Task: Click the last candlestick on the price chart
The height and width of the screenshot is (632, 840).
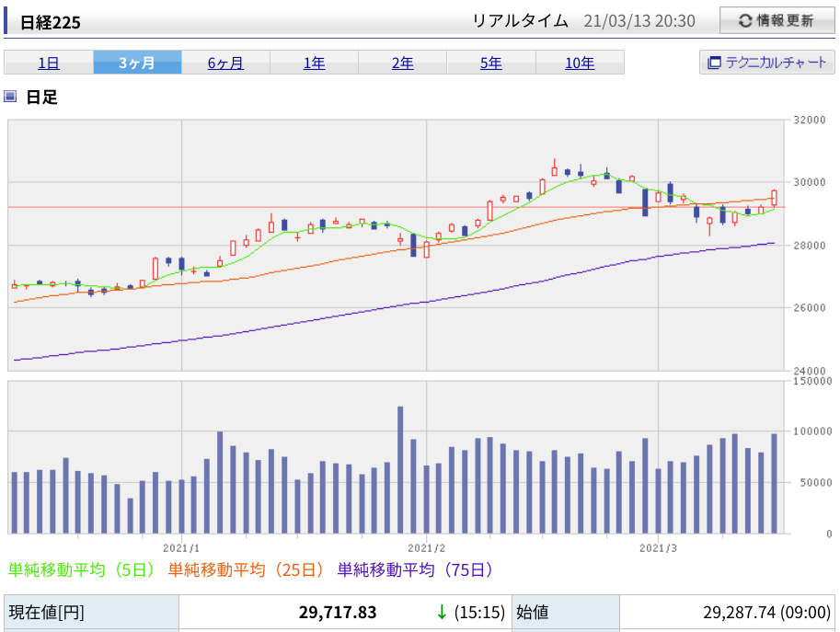Action: pyautogui.click(x=774, y=198)
